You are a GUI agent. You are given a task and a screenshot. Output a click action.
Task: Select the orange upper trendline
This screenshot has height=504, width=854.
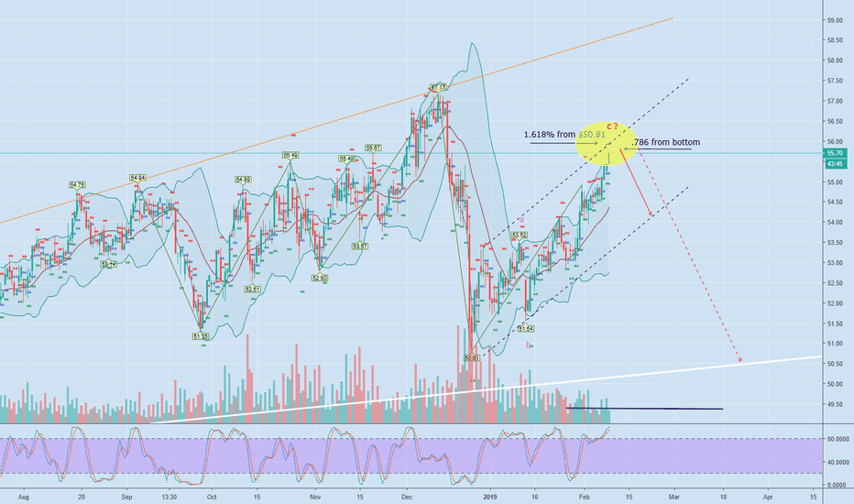point(336,120)
